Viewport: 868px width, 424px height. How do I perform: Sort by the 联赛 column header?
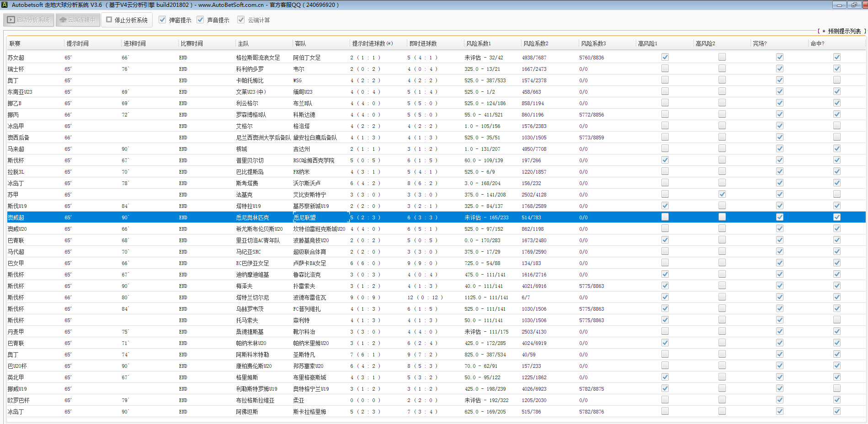pos(15,43)
